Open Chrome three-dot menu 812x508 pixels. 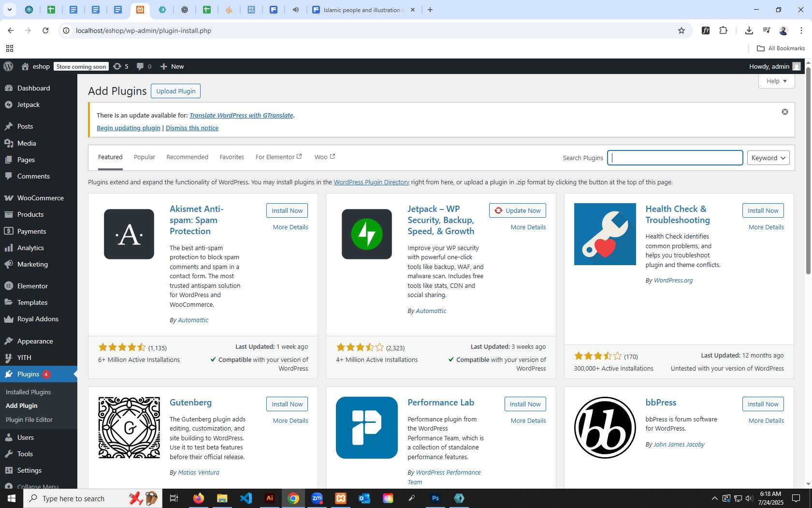[801, 30]
